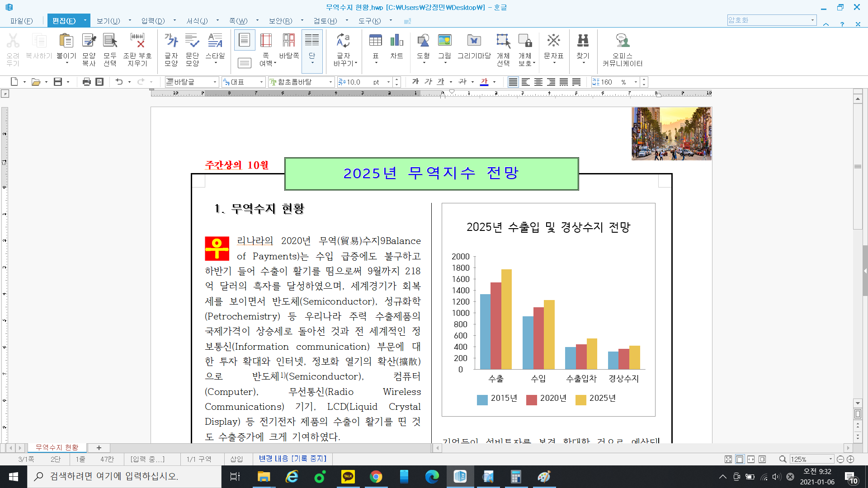Insert a picture with 그림 icon
The width and height of the screenshot is (868, 488).
click(445, 41)
